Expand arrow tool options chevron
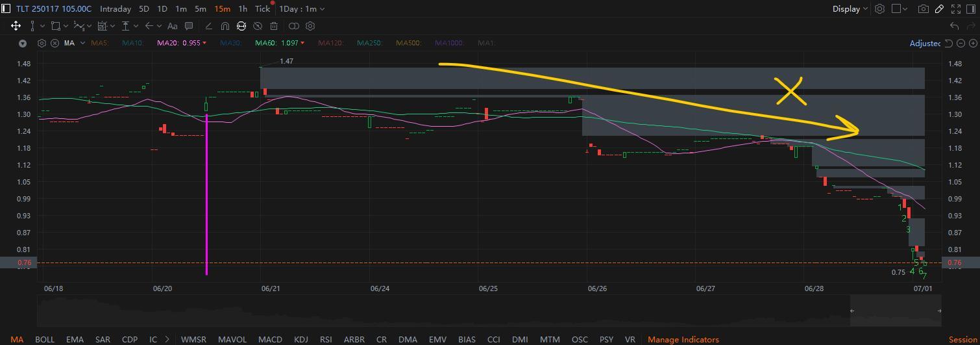Image resolution: width=980 pixels, height=345 pixels. pos(160,26)
